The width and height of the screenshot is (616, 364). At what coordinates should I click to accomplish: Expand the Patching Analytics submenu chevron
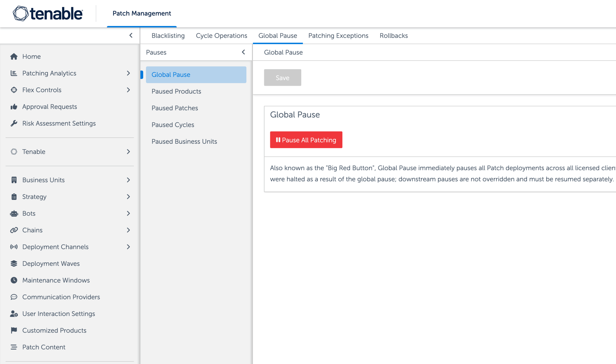point(128,73)
